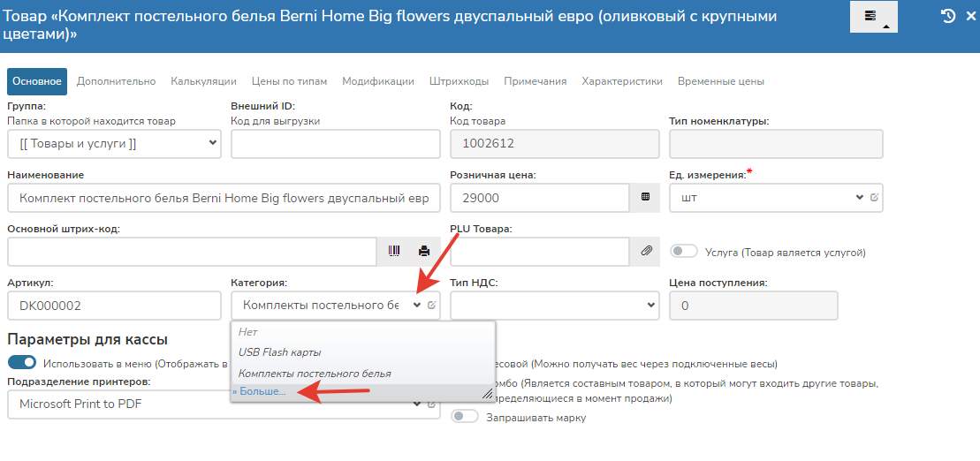Select USB Flash карты category option
The image size is (980, 461).
tap(279, 352)
